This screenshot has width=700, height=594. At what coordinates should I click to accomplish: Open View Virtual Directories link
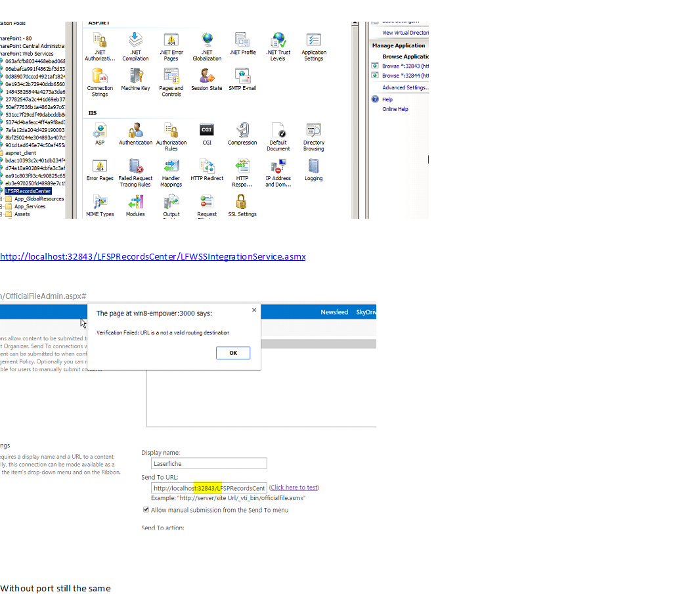point(405,33)
